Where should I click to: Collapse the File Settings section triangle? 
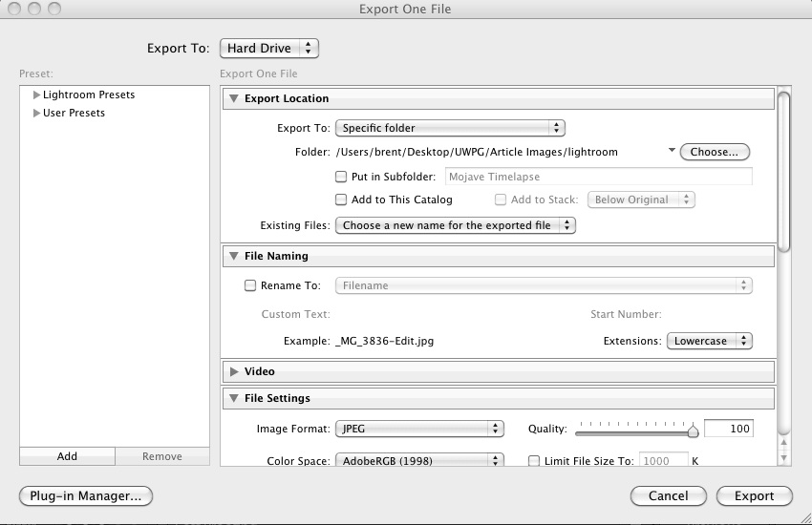tap(234, 398)
